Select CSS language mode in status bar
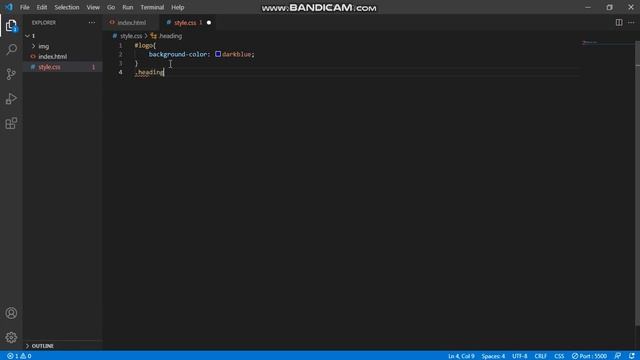This screenshot has height=360, width=640. [x=559, y=356]
